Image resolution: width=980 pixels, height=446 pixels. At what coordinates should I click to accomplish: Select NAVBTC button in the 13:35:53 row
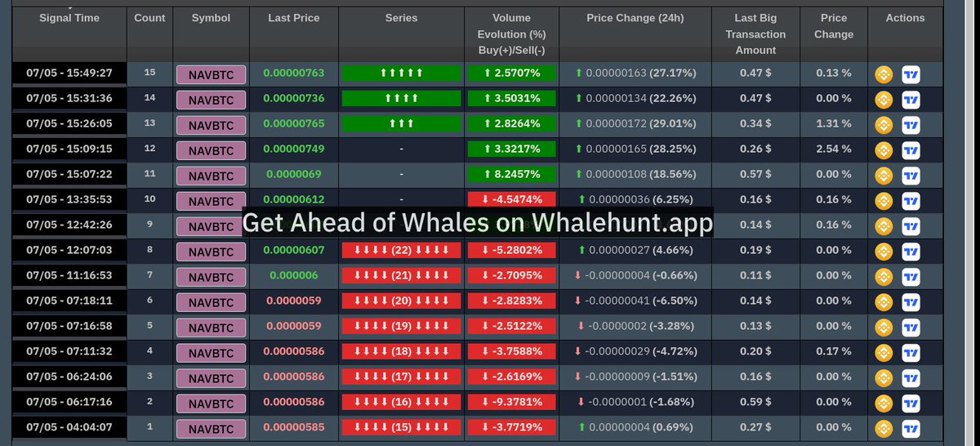[x=211, y=202]
